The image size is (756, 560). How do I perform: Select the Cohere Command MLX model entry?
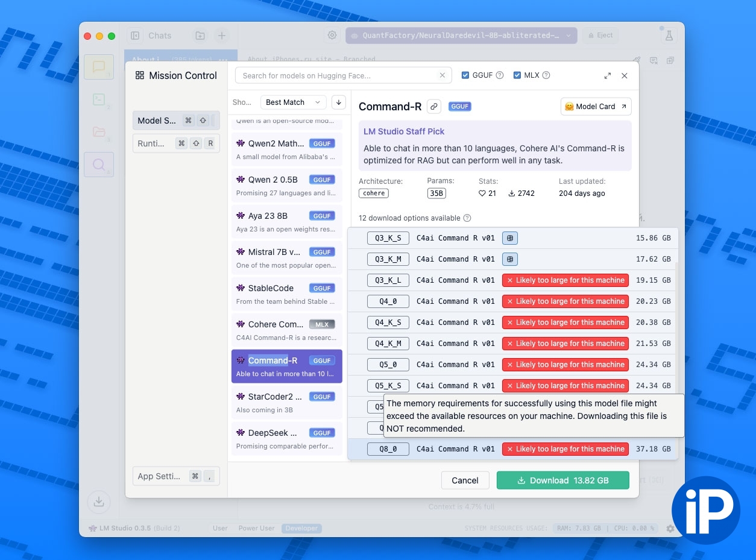pyautogui.click(x=287, y=330)
